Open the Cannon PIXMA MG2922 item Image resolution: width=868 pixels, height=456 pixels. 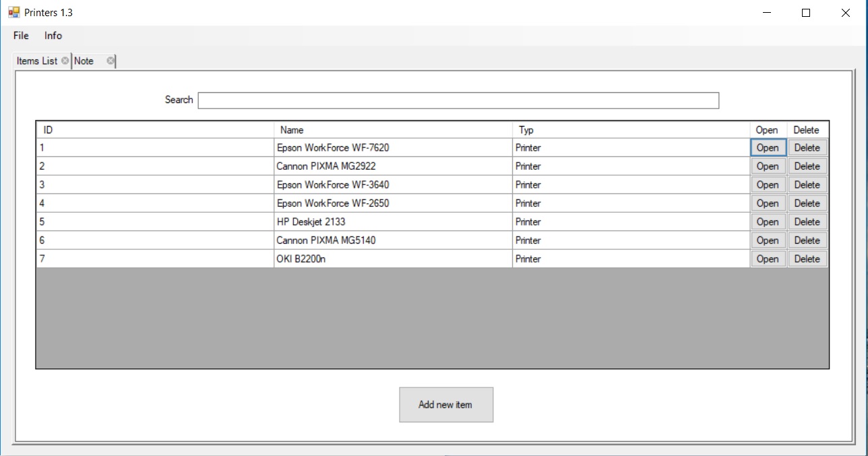coord(768,166)
